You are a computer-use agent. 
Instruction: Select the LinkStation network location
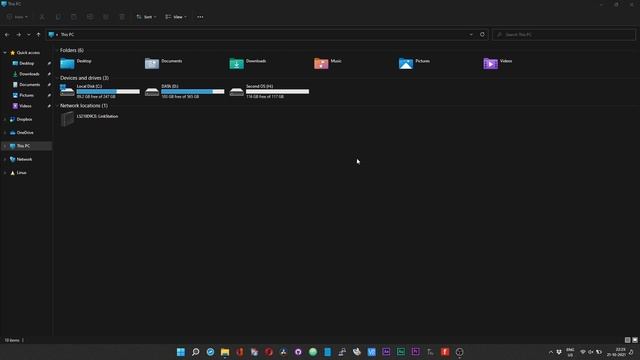coord(89,119)
